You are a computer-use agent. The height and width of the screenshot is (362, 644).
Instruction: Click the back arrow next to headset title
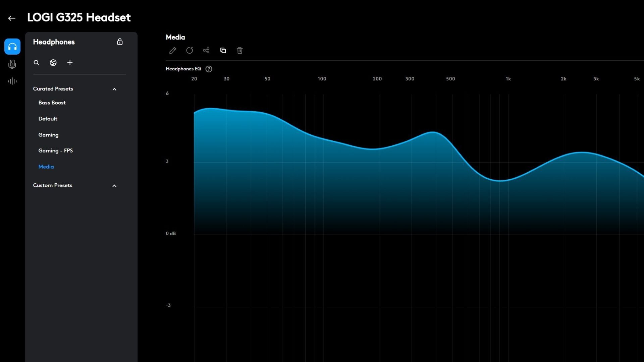click(12, 18)
